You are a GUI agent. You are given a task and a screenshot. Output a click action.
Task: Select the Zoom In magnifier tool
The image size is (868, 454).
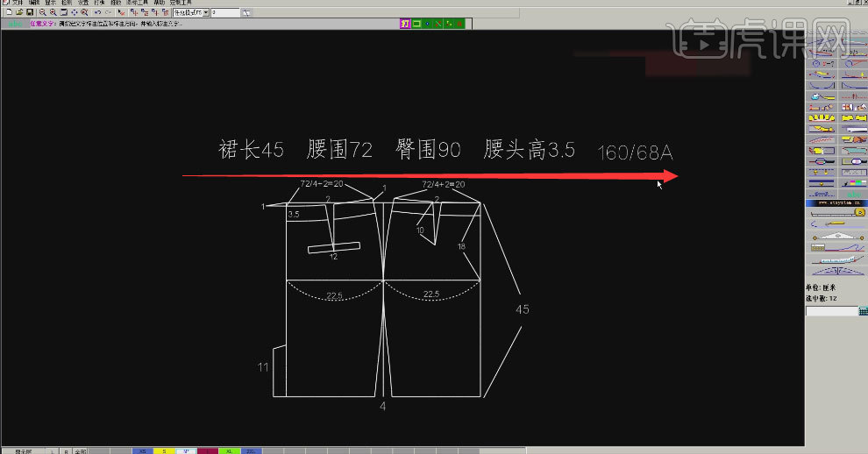pyautogui.click(x=43, y=13)
